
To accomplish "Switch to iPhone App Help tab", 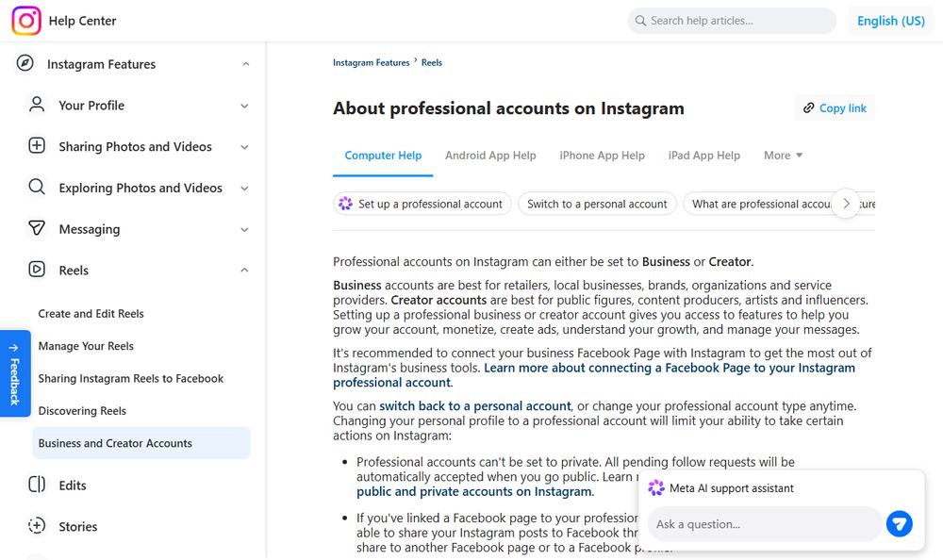I will coord(602,156).
